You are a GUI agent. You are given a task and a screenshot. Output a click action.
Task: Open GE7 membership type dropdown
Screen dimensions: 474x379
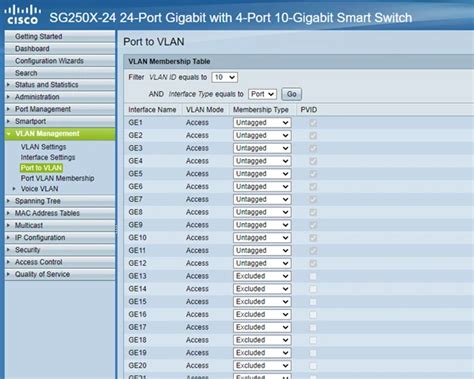tap(262, 199)
